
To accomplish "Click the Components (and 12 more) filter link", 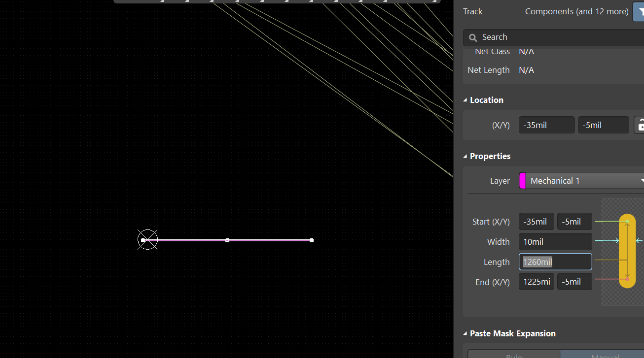I will (576, 11).
